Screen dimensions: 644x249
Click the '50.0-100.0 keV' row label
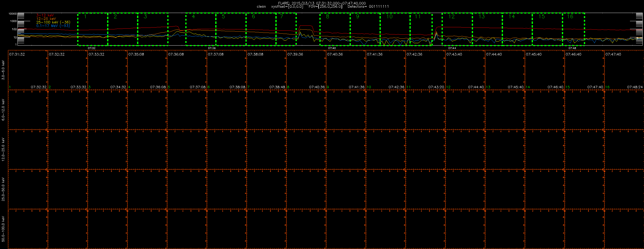click(3, 229)
